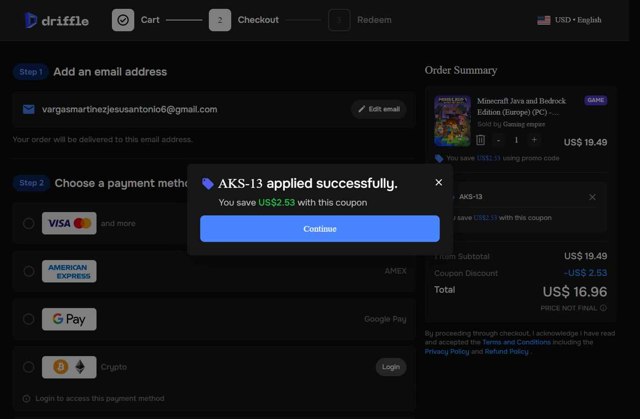Click the Cart step label
The image size is (640, 419).
click(150, 20)
